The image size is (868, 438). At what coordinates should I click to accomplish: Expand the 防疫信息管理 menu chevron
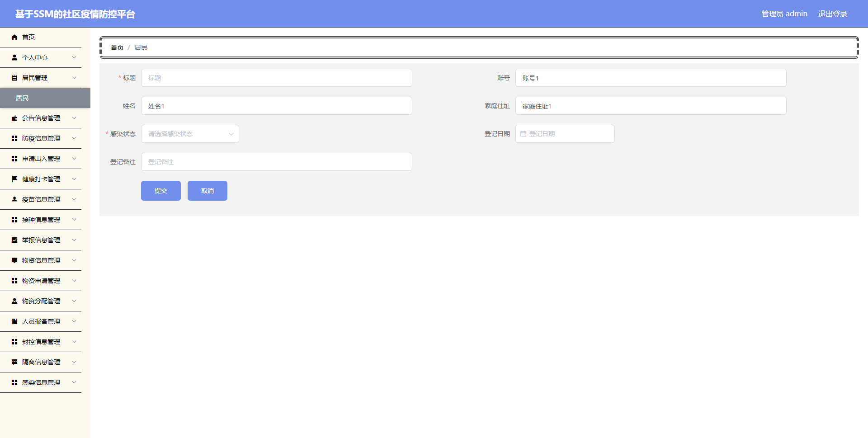(x=74, y=138)
